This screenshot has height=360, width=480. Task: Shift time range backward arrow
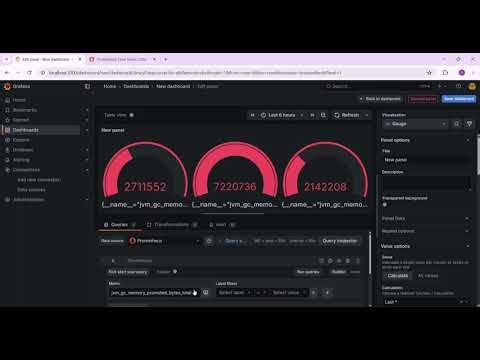click(252, 115)
